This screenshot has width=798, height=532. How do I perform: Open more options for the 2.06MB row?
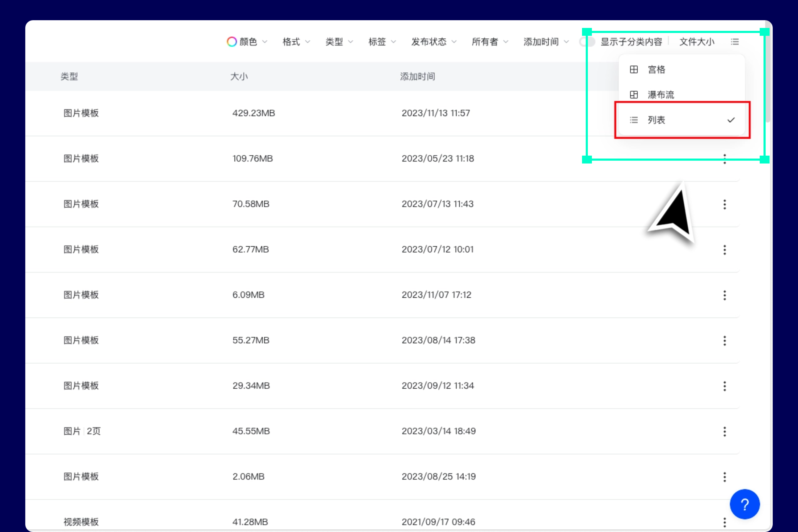(725, 477)
